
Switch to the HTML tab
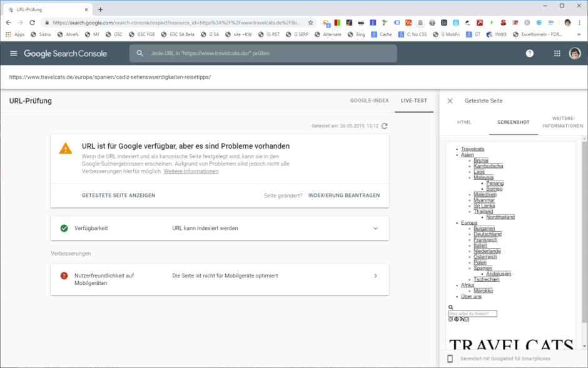[x=464, y=122]
